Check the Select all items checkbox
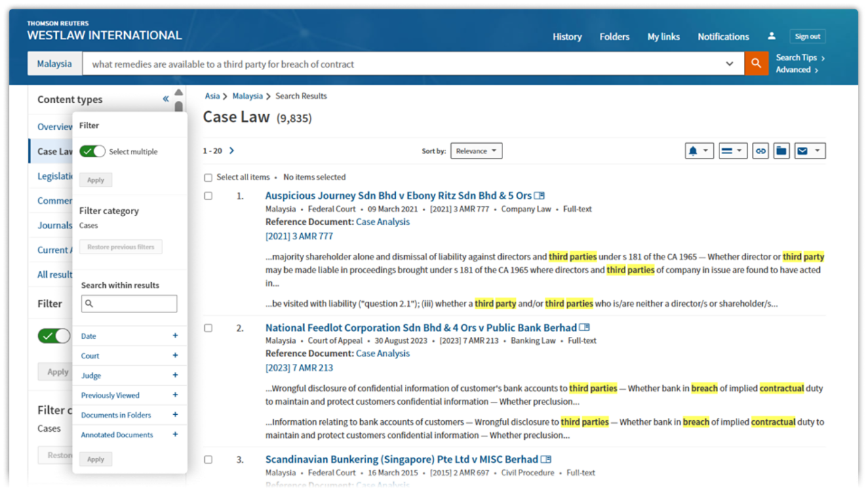Image resolution: width=868 pixels, height=488 pixels. pyautogui.click(x=208, y=178)
